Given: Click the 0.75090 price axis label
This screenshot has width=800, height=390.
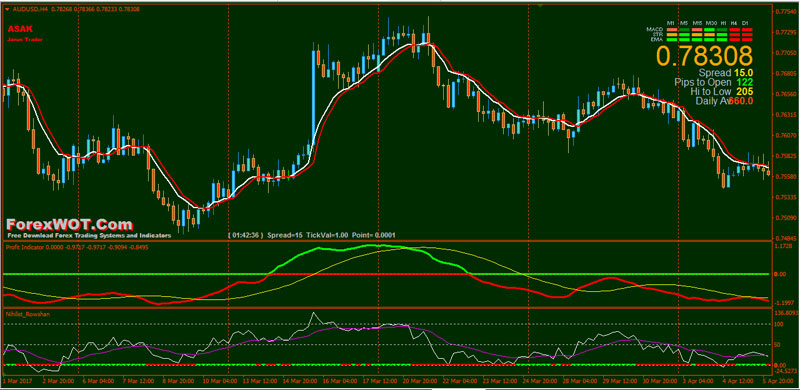Looking at the screenshot, I should pos(785,218).
